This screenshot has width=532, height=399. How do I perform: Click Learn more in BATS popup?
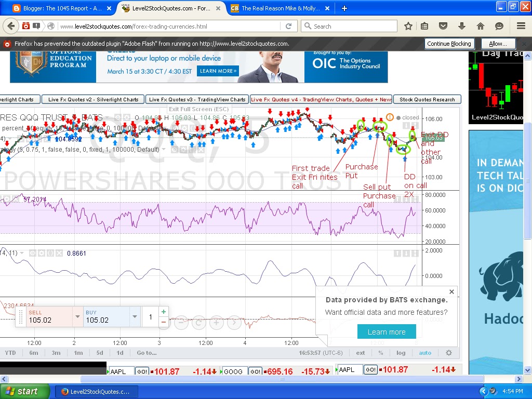coord(387,332)
